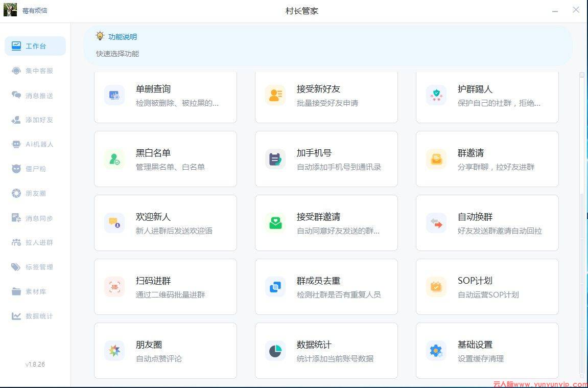This screenshot has height=388, width=588.
Task: Open the 加手机号 clipboard icon
Action: [x=275, y=159]
